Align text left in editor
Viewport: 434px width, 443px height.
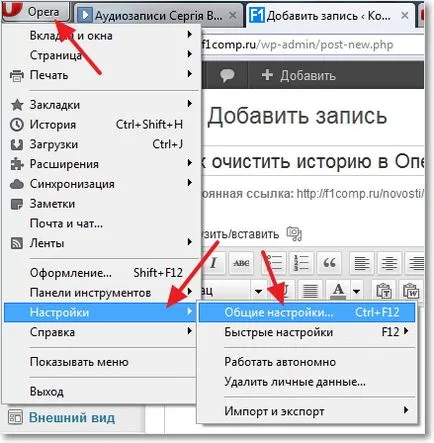(362, 263)
